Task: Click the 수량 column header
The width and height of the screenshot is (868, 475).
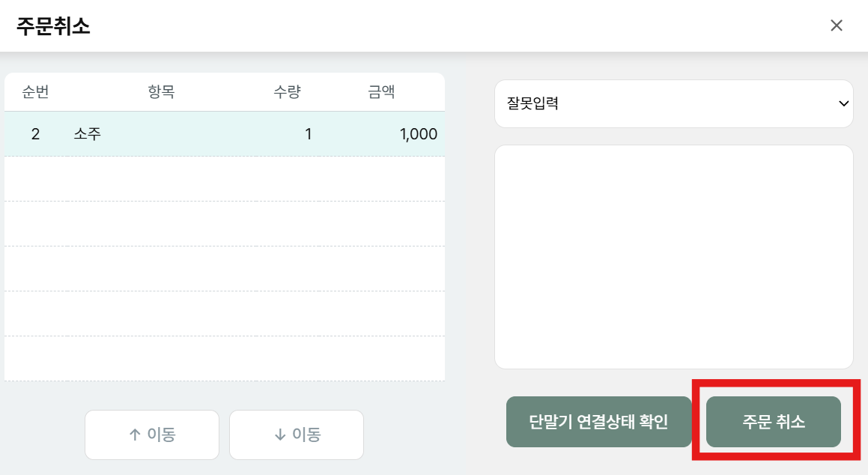Action: tap(287, 92)
